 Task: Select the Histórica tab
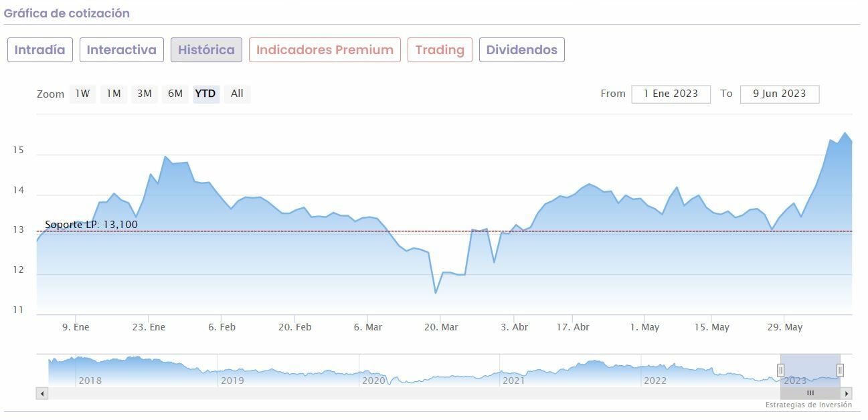tap(206, 50)
